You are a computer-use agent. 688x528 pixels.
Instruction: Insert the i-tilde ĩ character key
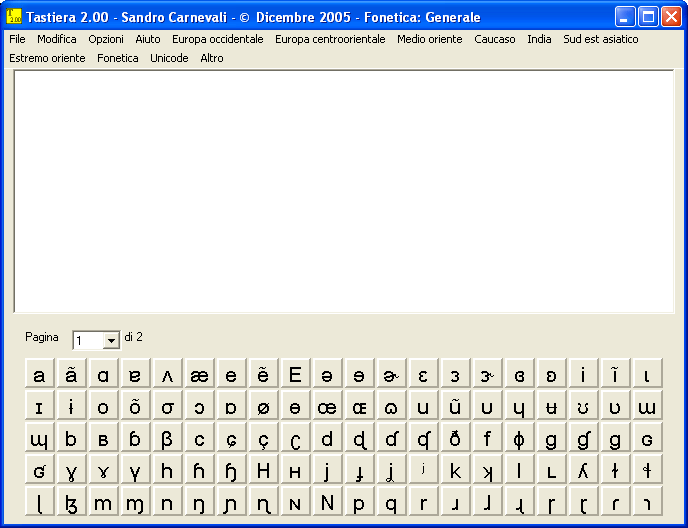point(616,373)
